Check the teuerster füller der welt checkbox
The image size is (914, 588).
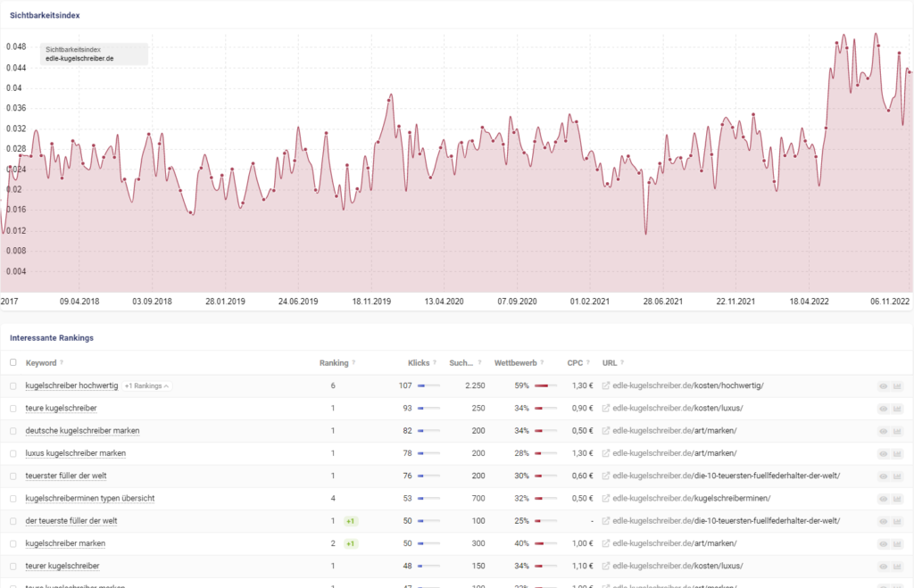(12, 476)
